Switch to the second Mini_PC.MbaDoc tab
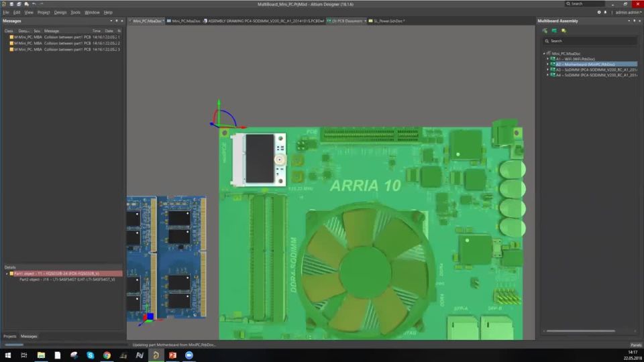This screenshot has width=644, height=362. coord(184,21)
